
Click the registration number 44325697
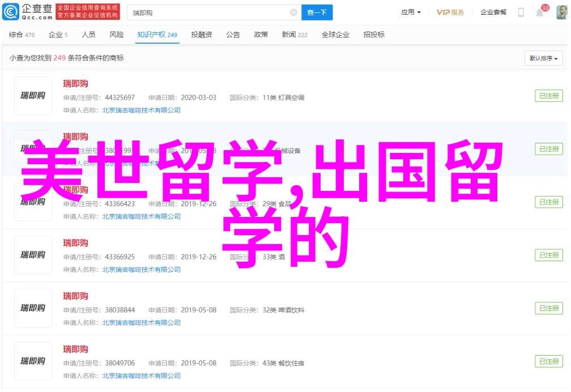click(x=120, y=97)
